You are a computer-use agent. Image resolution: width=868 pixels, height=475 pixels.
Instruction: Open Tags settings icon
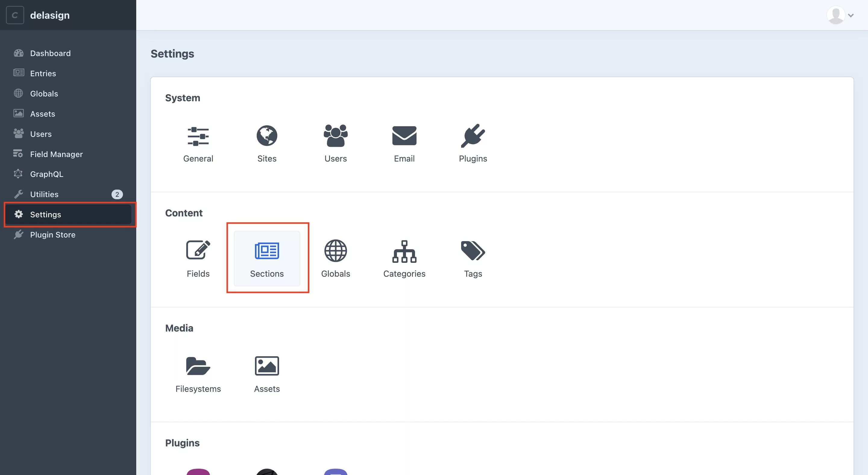(x=473, y=251)
